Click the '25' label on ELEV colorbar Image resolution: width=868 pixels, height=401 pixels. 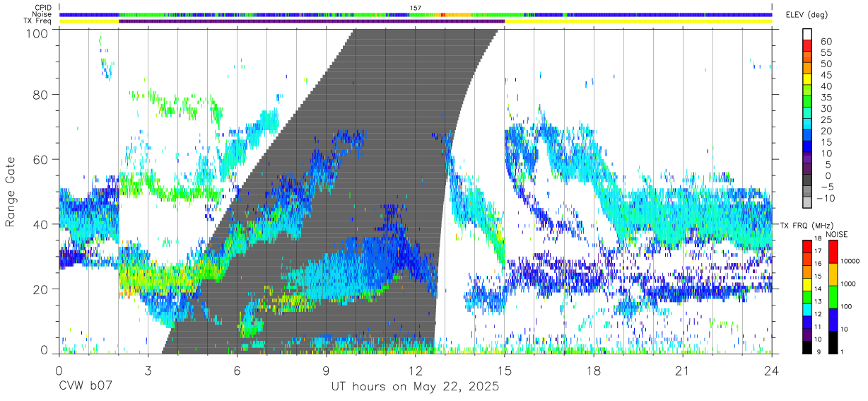(826, 120)
